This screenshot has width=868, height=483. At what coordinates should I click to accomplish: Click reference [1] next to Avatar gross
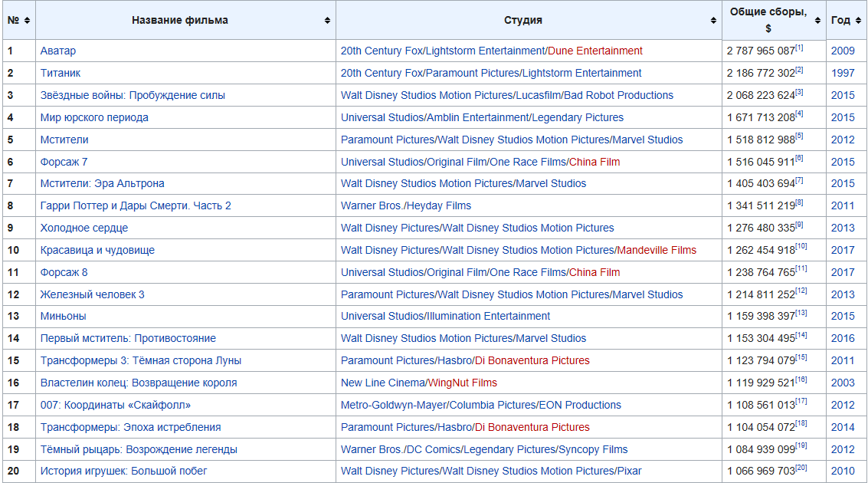click(799, 48)
